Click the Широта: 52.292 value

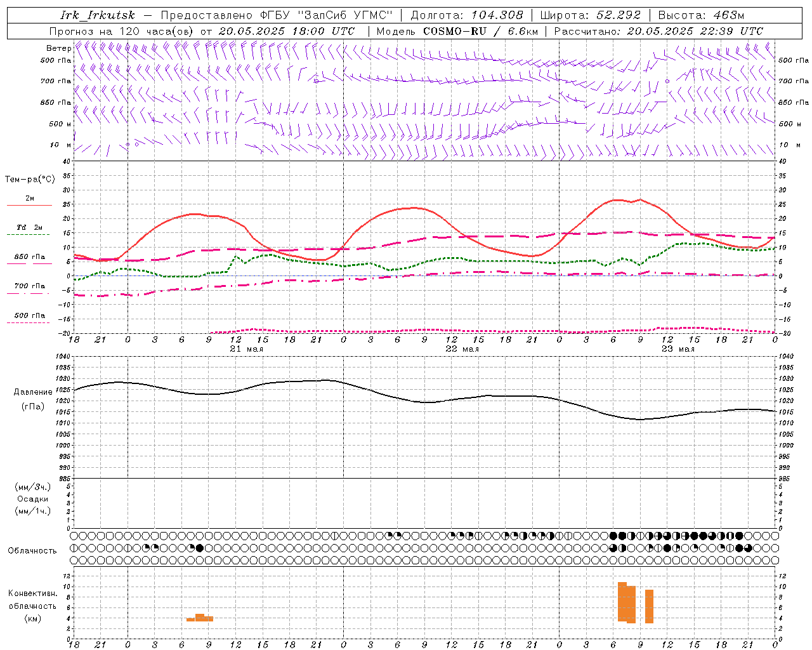coord(591,15)
